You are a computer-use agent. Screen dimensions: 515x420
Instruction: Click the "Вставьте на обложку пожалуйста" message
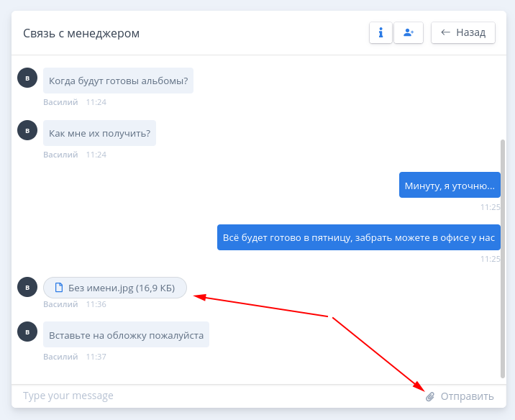[x=126, y=335]
